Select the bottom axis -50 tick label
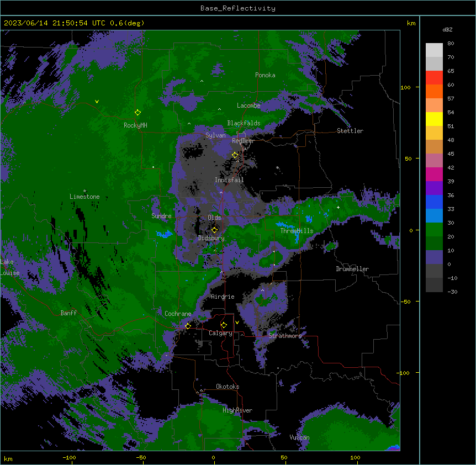476x465 pixels. click(x=141, y=457)
